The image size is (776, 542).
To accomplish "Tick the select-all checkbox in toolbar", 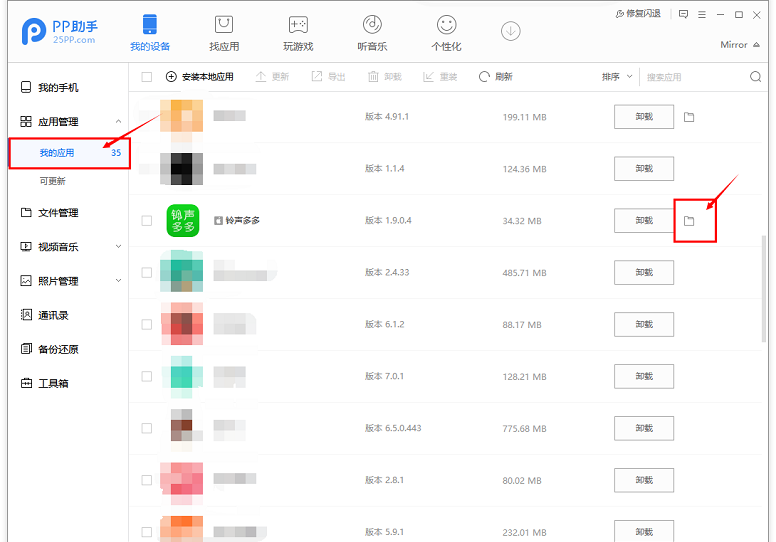I will pos(147,77).
